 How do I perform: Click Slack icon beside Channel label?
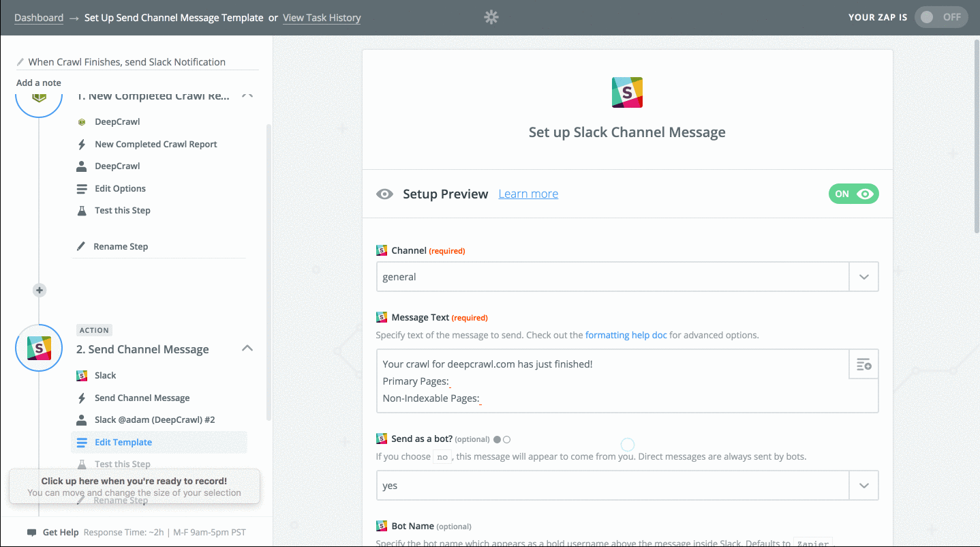(382, 251)
